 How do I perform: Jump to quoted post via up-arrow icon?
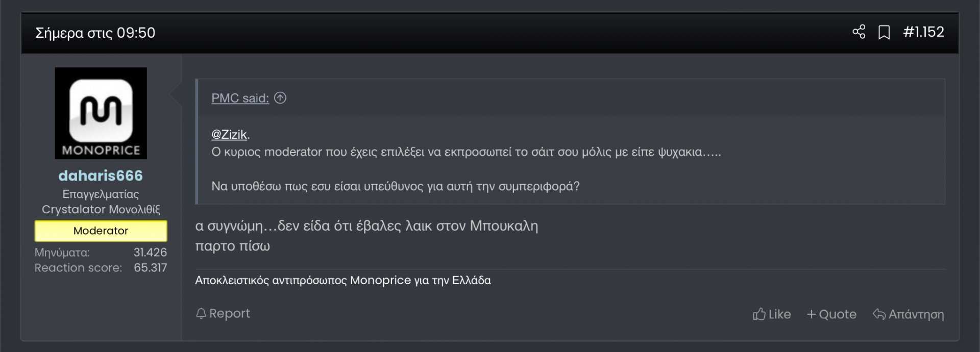coord(280,98)
